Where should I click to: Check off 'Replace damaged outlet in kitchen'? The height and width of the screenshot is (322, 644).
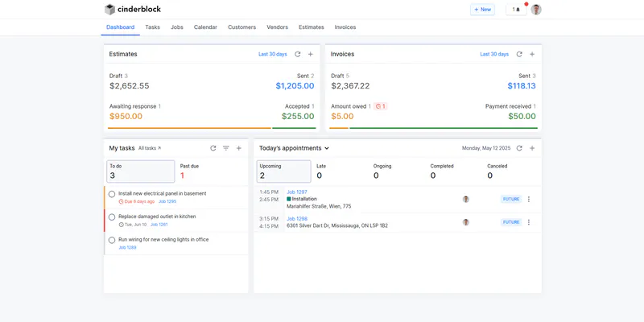pyautogui.click(x=112, y=217)
